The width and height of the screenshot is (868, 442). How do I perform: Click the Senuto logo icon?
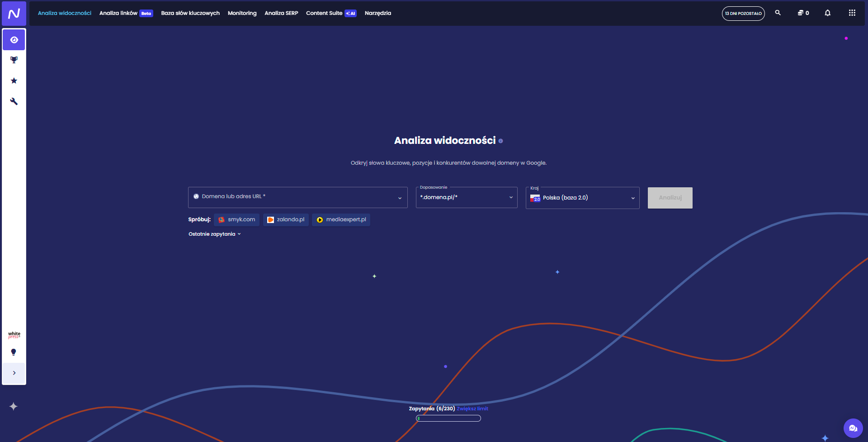pyautogui.click(x=14, y=14)
